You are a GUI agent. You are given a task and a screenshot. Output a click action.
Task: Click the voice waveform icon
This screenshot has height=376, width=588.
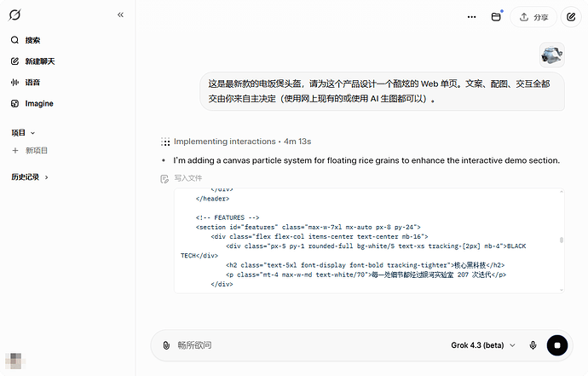pos(14,82)
